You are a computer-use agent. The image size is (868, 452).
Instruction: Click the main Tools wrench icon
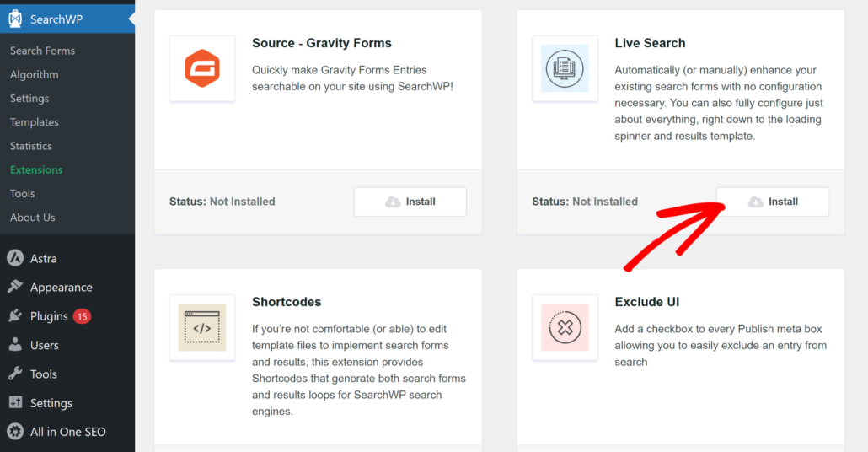[x=15, y=374]
